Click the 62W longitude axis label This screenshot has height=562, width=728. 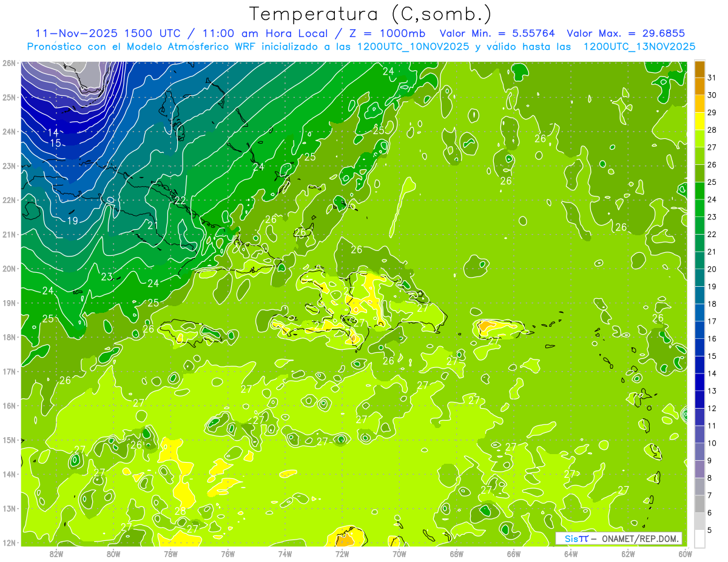pyautogui.click(x=628, y=553)
